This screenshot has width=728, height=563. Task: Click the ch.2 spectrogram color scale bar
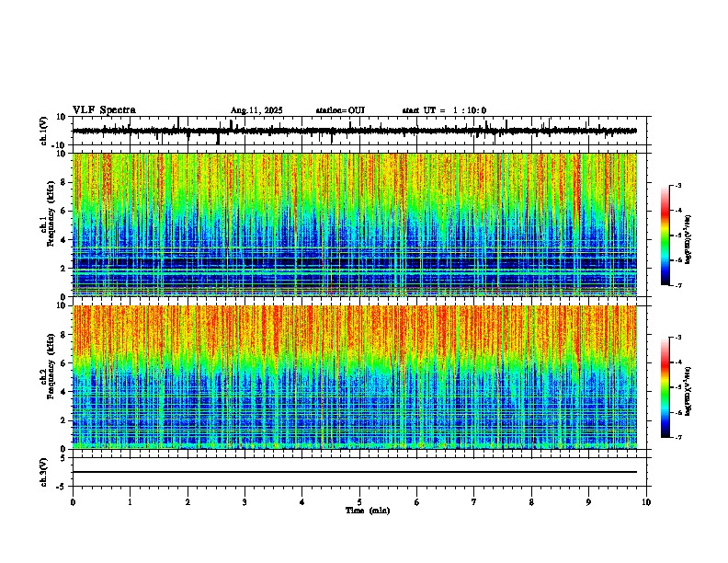pyautogui.click(x=665, y=387)
